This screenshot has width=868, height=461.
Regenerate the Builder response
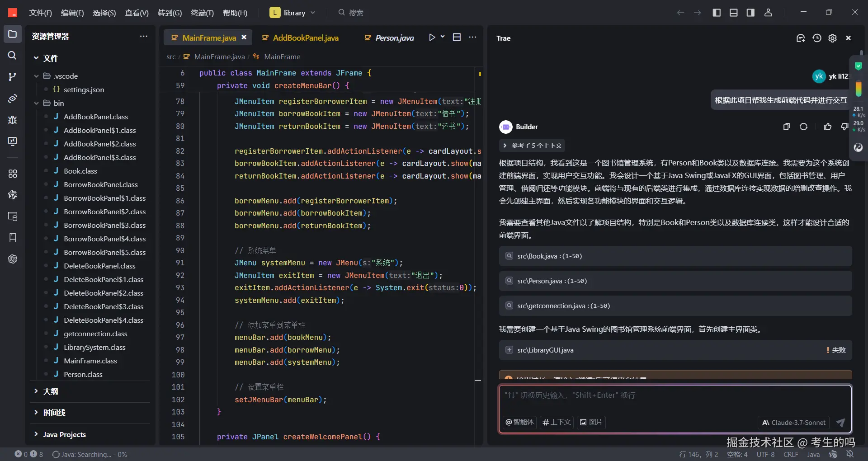pos(803,127)
